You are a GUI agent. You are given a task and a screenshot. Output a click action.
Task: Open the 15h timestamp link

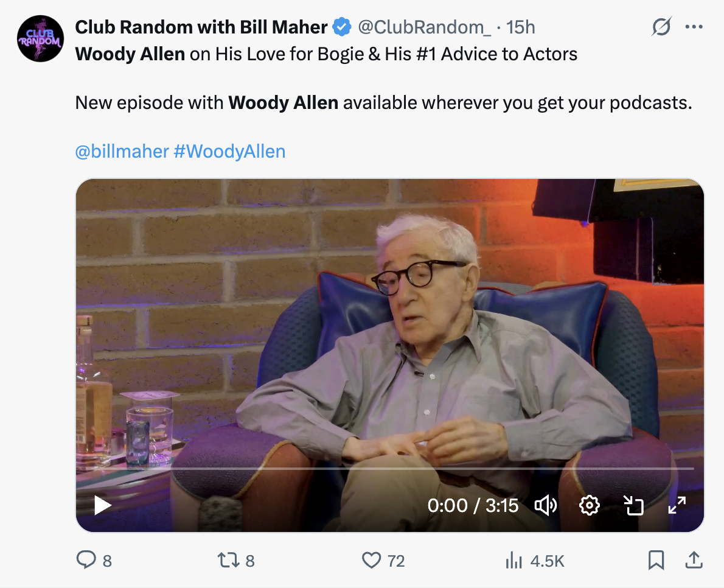(x=520, y=27)
